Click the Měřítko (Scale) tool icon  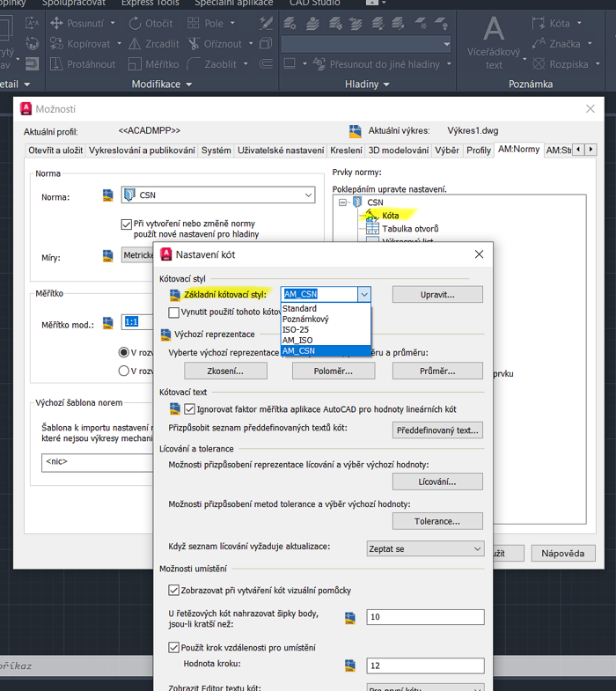[135, 64]
